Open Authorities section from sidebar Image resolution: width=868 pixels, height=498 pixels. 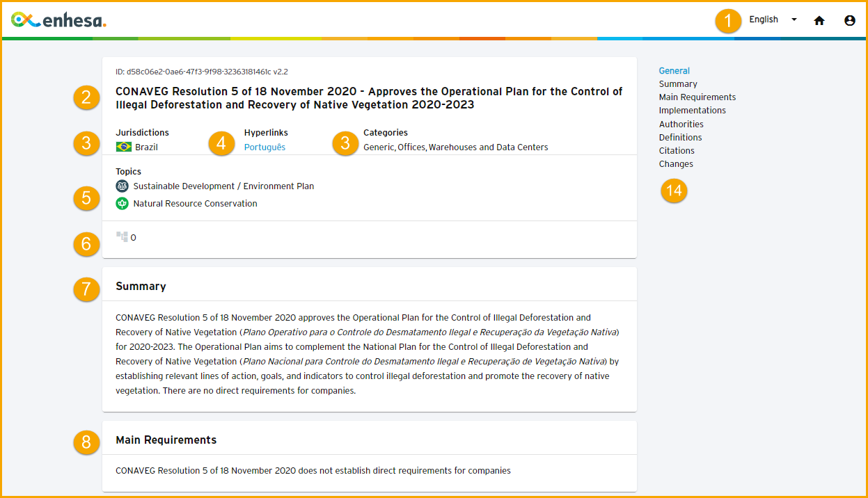(x=681, y=124)
